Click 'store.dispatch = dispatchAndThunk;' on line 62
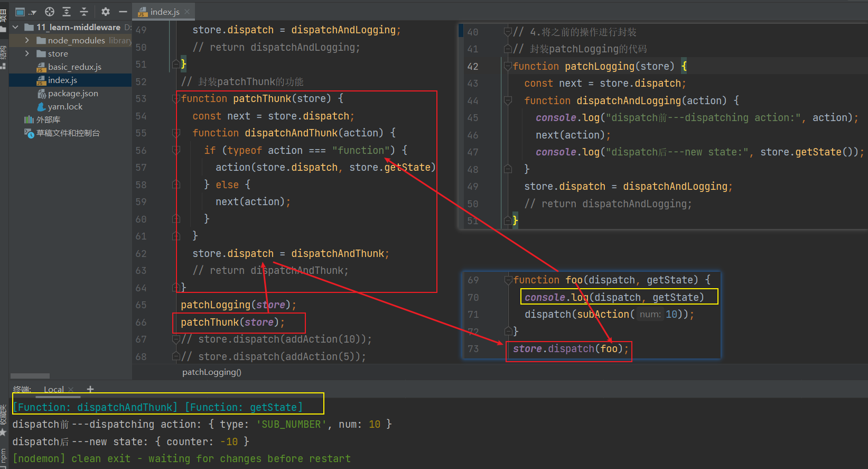Viewport: 868px width, 469px height. [291, 253]
